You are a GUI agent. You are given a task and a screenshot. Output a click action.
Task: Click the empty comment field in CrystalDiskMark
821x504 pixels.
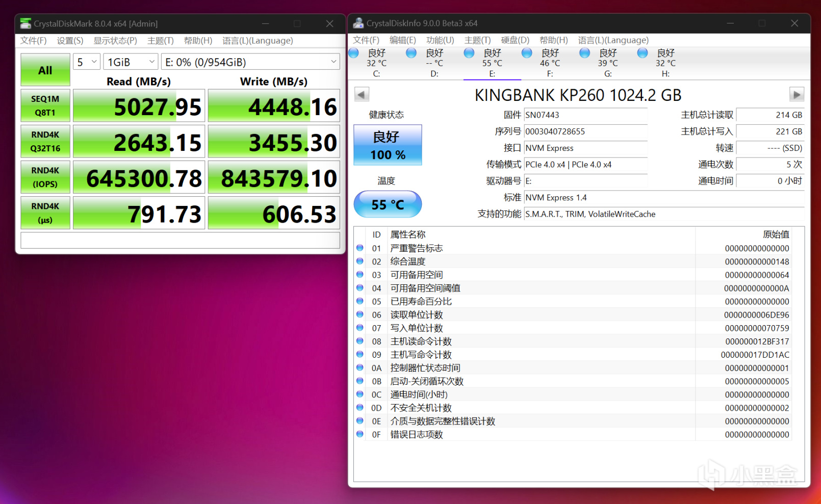coord(180,240)
